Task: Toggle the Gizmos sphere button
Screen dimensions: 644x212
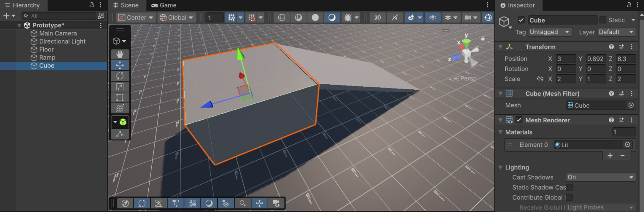Action: point(488,18)
